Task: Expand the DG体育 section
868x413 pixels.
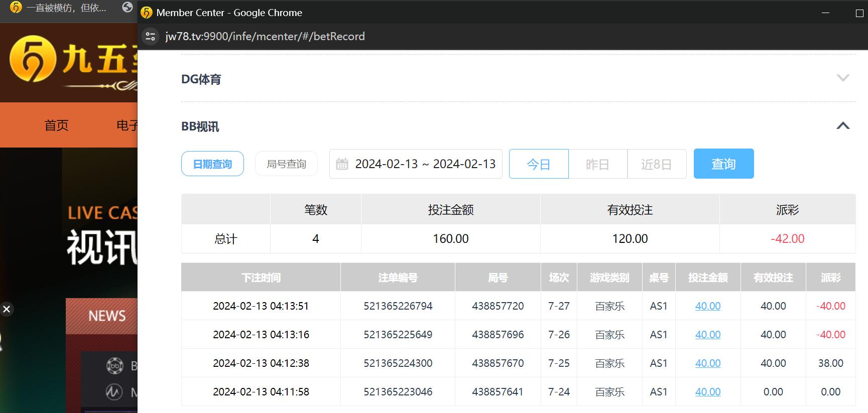Action: tap(843, 78)
